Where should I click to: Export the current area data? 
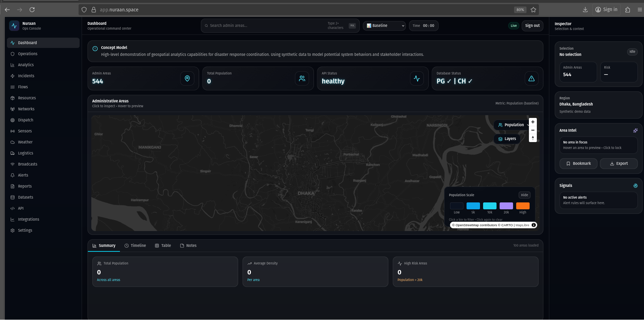619,163
